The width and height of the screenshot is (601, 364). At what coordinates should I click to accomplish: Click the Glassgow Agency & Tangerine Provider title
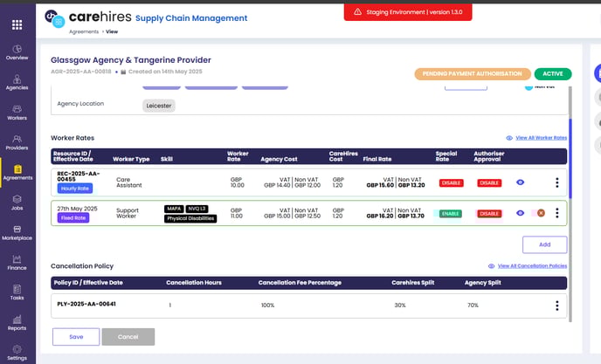[131, 60]
